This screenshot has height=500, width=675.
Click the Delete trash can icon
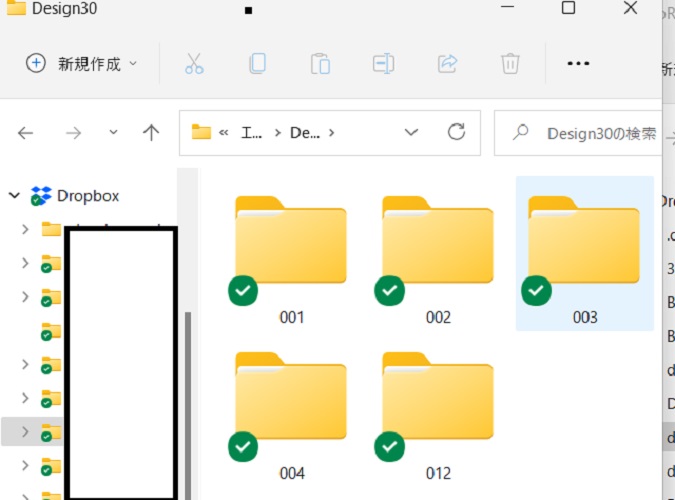pos(510,64)
